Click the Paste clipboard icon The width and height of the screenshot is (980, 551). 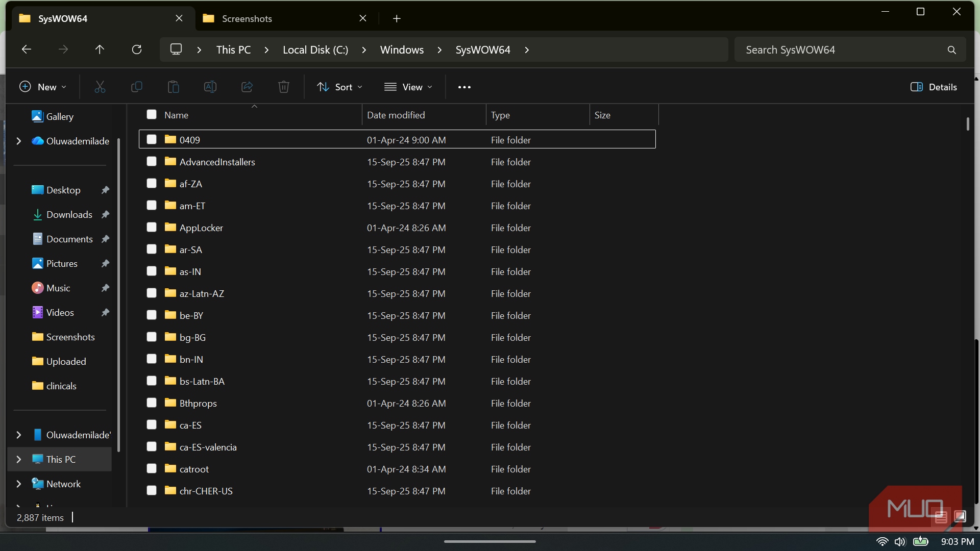point(174,87)
